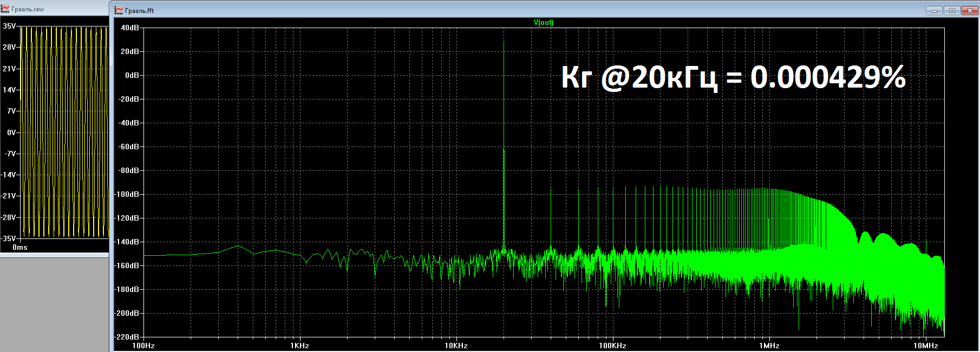
Task: Click the -60dB axis label
Action: click(129, 147)
